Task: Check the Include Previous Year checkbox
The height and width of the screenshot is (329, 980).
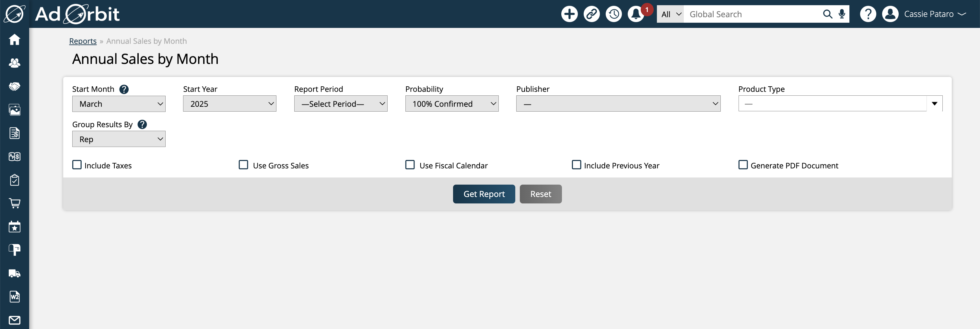Action: point(577,165)
